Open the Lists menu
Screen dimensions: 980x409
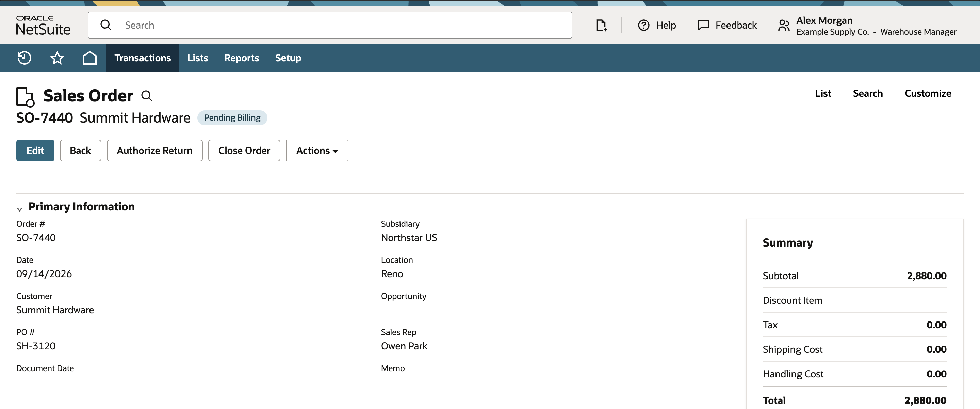[197, 58]
